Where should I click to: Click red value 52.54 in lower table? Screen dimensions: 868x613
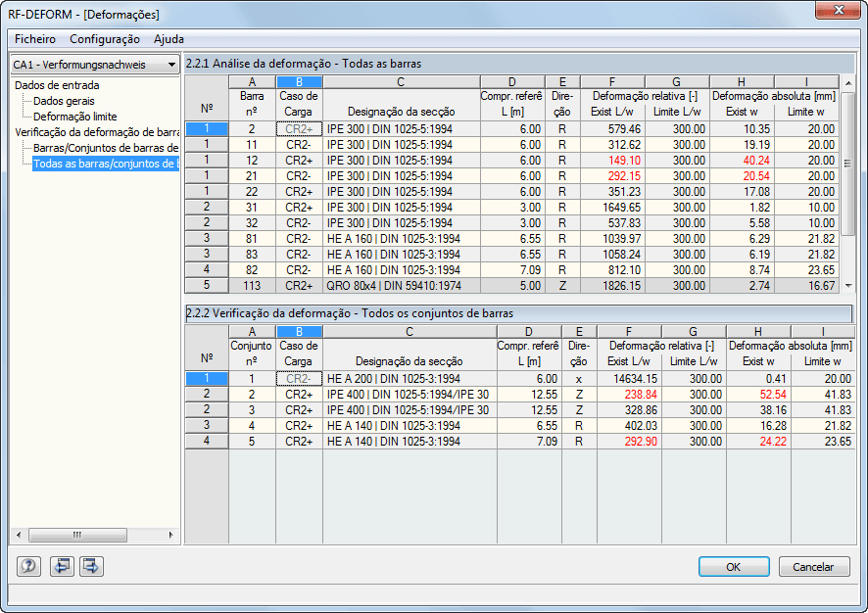click(x=758, y=395)
